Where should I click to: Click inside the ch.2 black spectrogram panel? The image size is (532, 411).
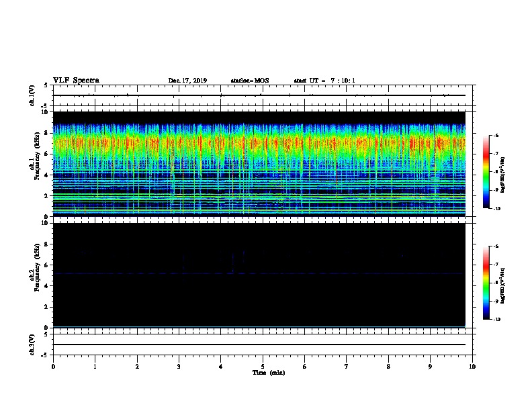point(259,275)
